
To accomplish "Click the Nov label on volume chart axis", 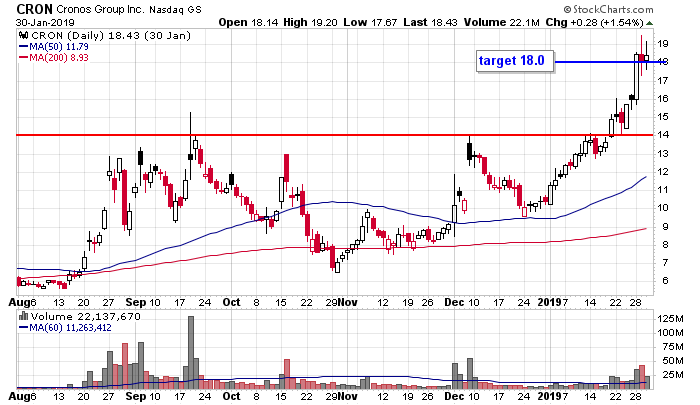I will click(348, 396).
